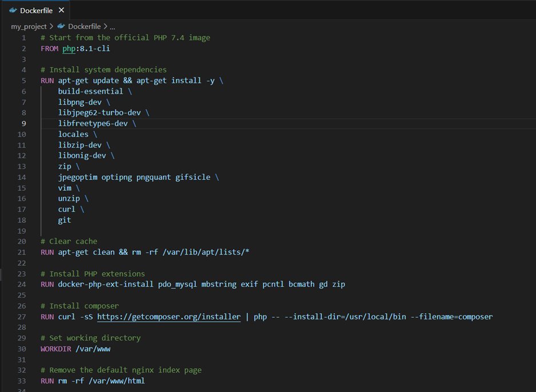This screenshot has width=536, height=392.
Task: Expand the ellipsis breadcrumb symbol picker
Action: [x=113, y=26]
